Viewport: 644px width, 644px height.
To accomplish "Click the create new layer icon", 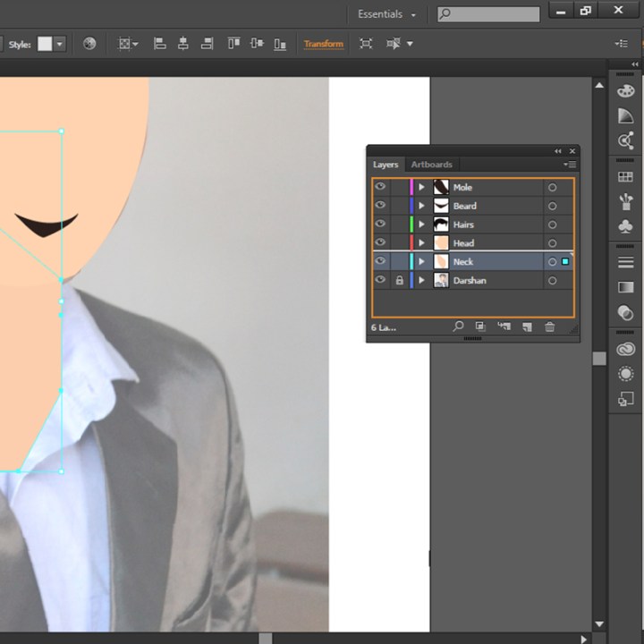I will click(x=527, y=327).
